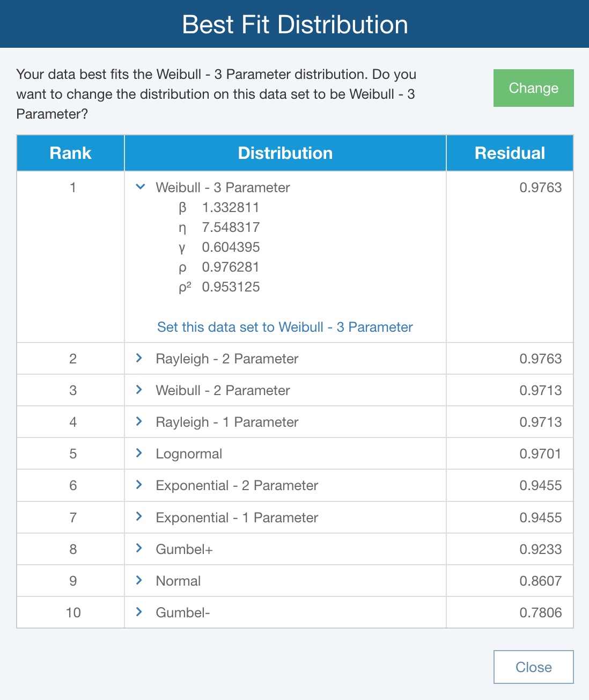Expand the Exponential - 2 Parameter row

coord(139,485)
